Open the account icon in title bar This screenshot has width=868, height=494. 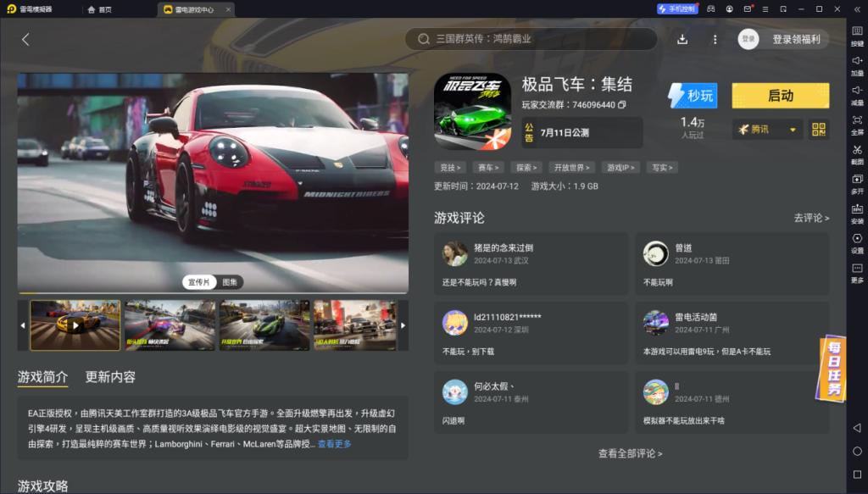(x=729, y=8)
